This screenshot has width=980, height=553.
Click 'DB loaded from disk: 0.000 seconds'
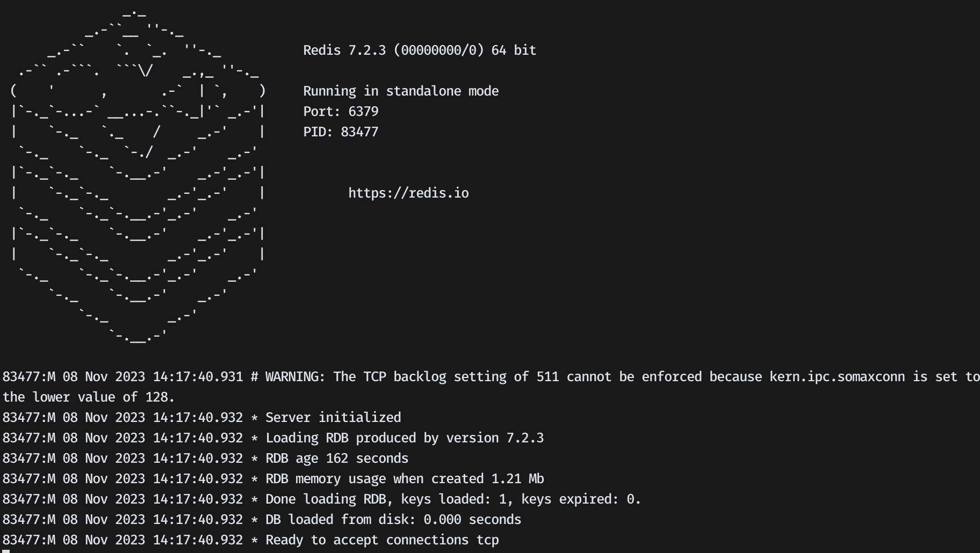262,520
